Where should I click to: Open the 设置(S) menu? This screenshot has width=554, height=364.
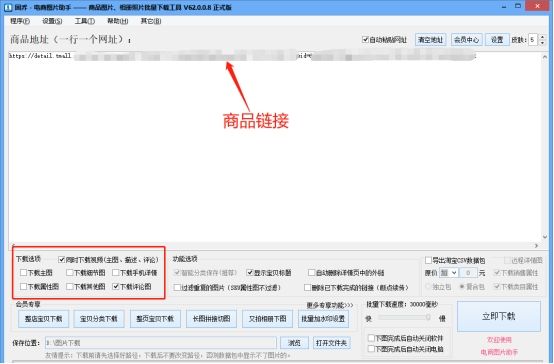point(52,21)
